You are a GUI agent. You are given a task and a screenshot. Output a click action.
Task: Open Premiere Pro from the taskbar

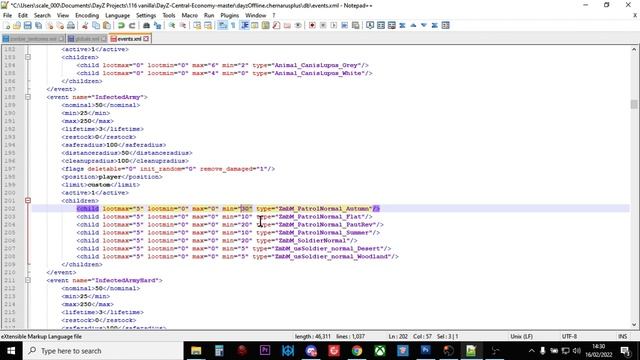[265, 351]
